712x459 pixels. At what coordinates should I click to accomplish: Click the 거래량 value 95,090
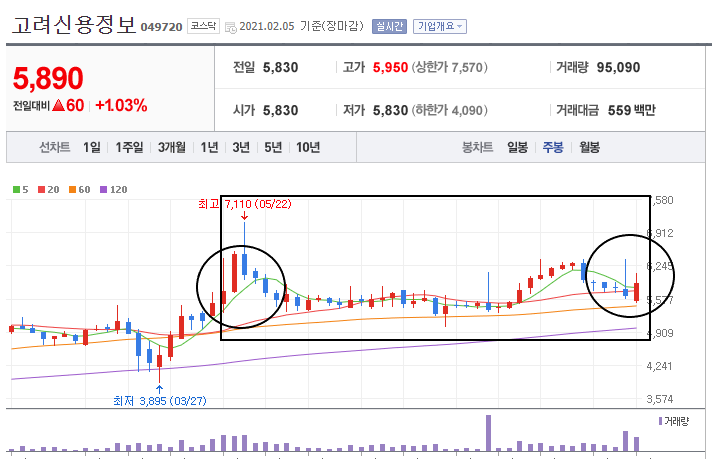click(618, 67)
